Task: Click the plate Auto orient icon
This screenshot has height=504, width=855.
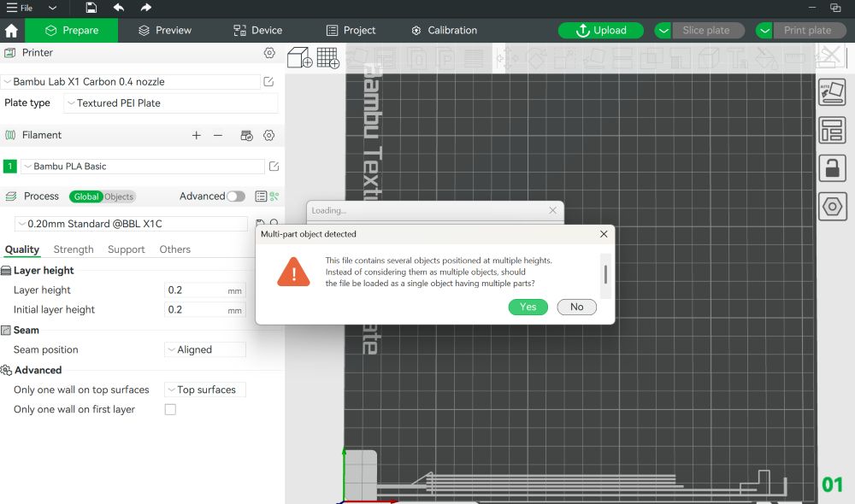Action: (x=832, y=91)
